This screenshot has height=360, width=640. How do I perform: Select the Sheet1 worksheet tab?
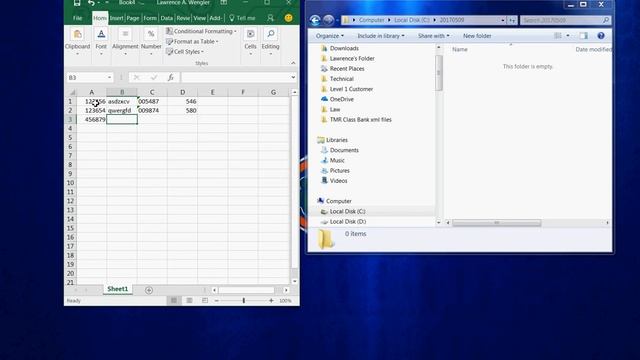point(118,289)
